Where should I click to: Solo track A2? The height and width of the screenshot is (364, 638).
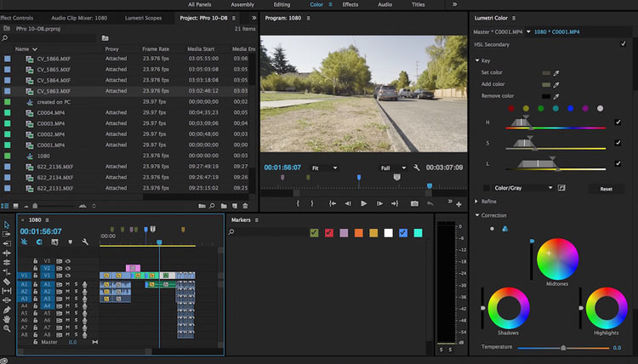[76, 292]
